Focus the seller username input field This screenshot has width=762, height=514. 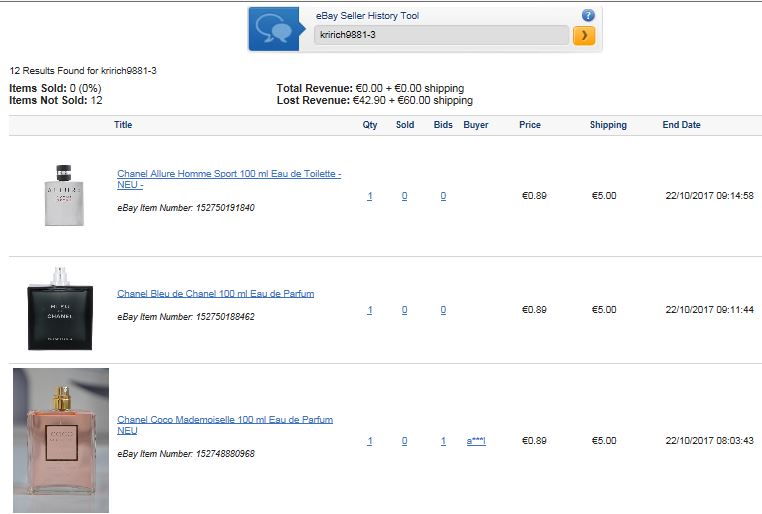click(441, 35)
